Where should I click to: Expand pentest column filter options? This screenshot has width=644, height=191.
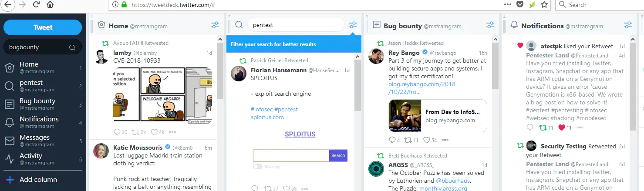(x=353, y=25)
